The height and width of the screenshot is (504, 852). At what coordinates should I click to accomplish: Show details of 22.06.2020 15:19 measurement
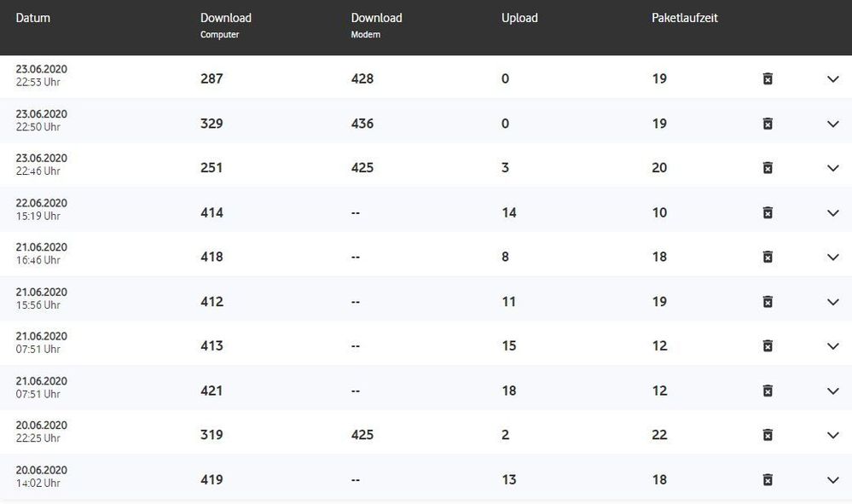tap(833, 212)
